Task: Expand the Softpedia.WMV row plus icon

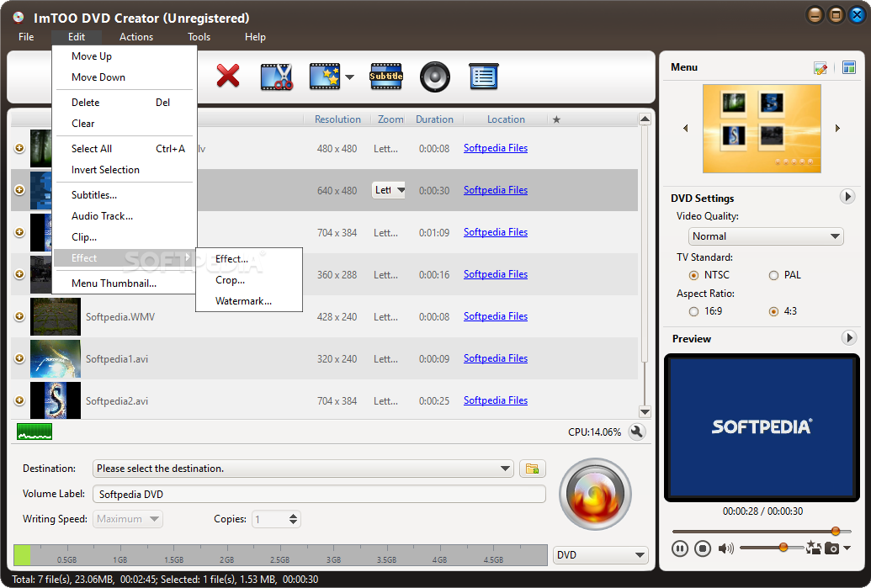Action: pos(19,316)
